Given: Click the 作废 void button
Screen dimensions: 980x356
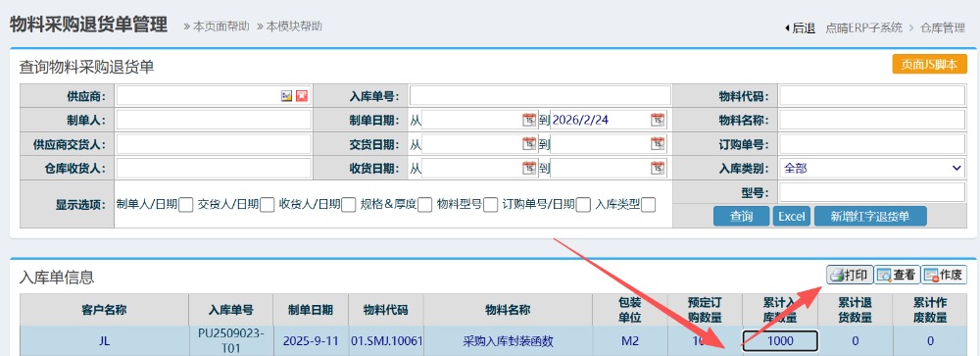Looking at the screenshot, I should [943, 275].
